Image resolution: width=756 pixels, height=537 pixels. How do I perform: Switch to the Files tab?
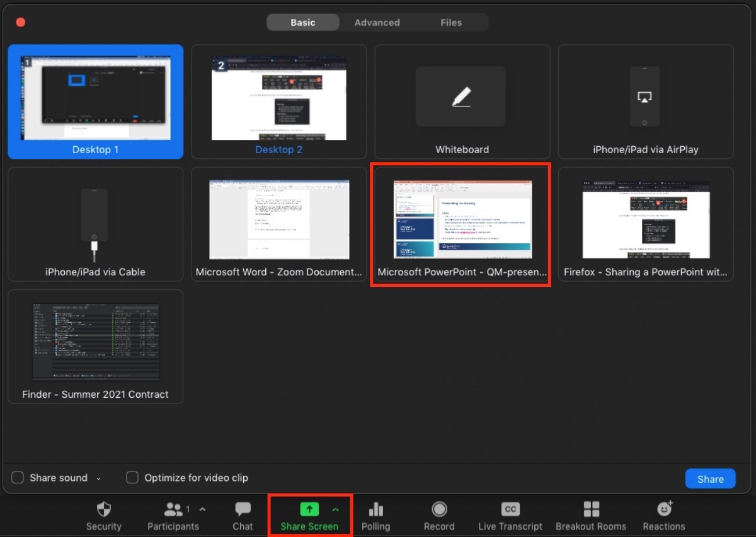pyautogui.click(x=451, y=23)
